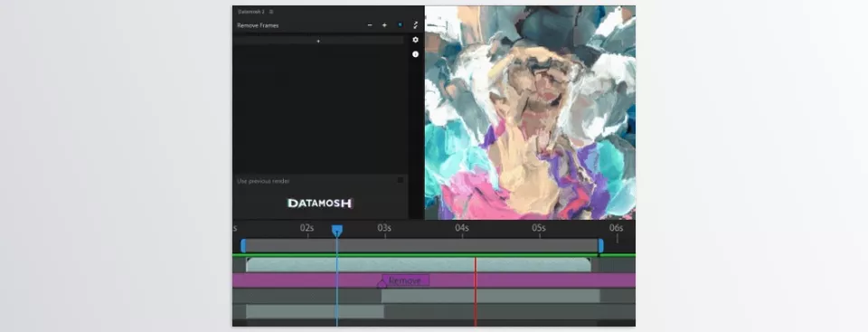
Task: Select the gray layer bar ending at 03s
Action: [x=315, y=311]
